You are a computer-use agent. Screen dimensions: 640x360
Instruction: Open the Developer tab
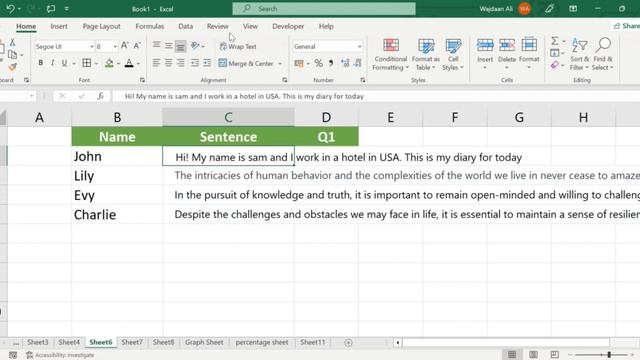click(288, 26)
